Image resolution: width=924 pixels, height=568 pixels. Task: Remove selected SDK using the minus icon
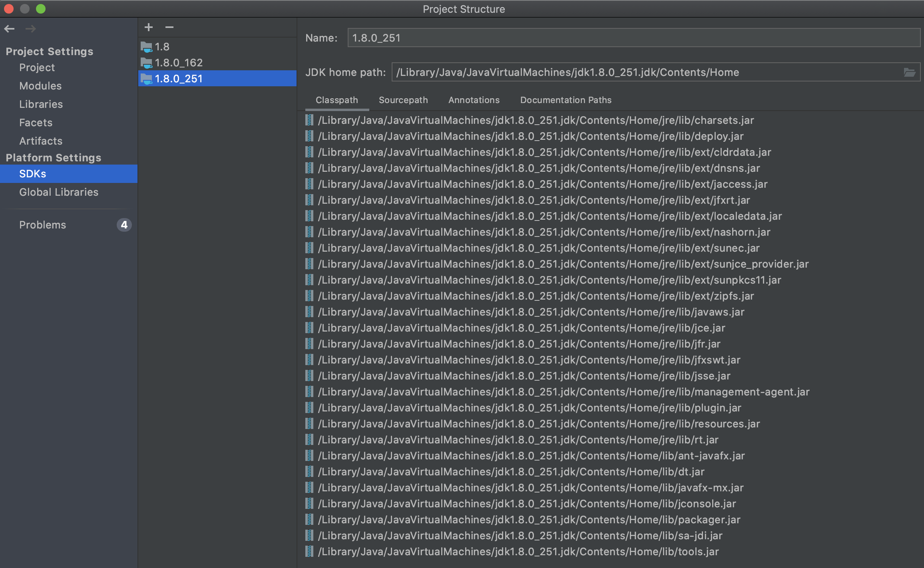point(169,27)
